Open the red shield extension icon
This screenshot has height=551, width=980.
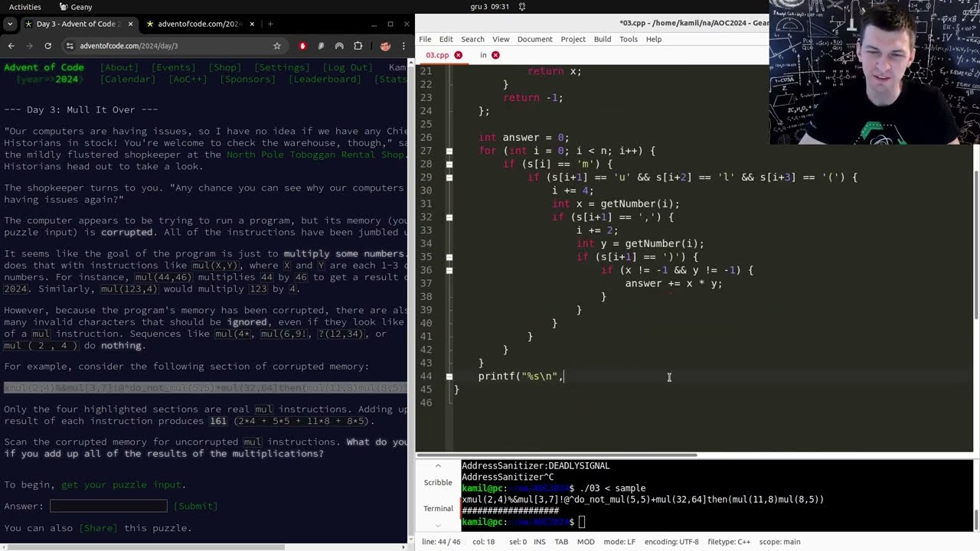click(302, 46)
